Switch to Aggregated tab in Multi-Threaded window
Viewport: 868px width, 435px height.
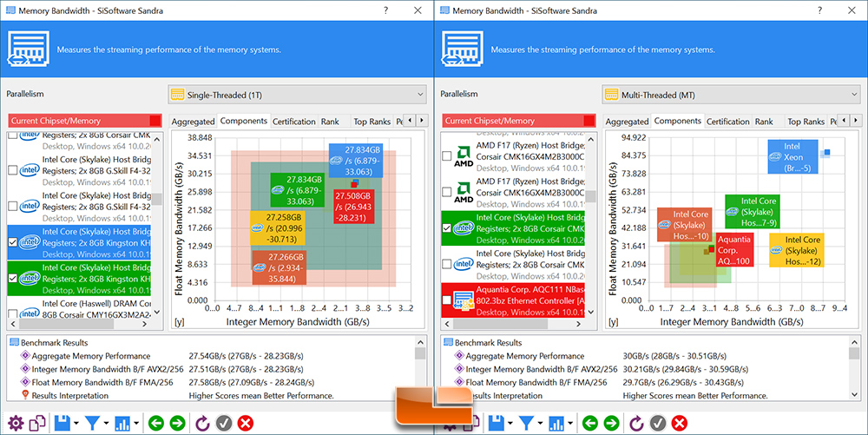coord(627,122)
